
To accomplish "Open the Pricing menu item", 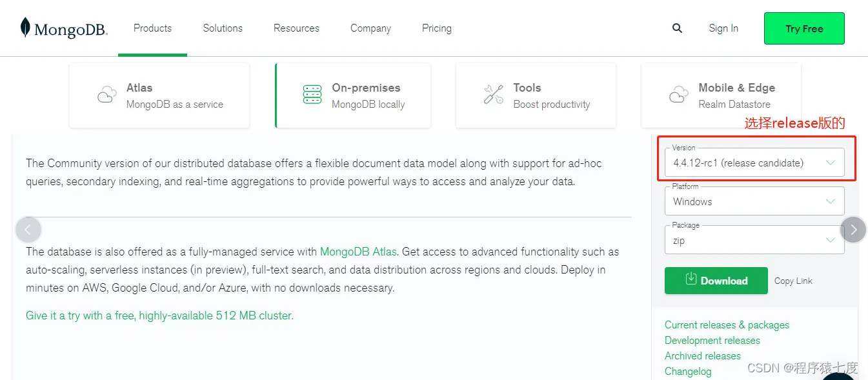I will (x=436, y=28).
